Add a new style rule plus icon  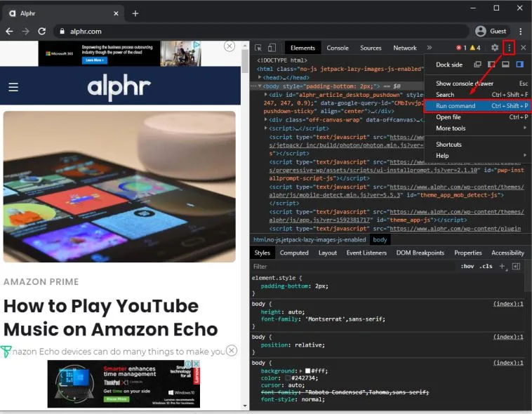pyautogui.click(x=503, y=267)
